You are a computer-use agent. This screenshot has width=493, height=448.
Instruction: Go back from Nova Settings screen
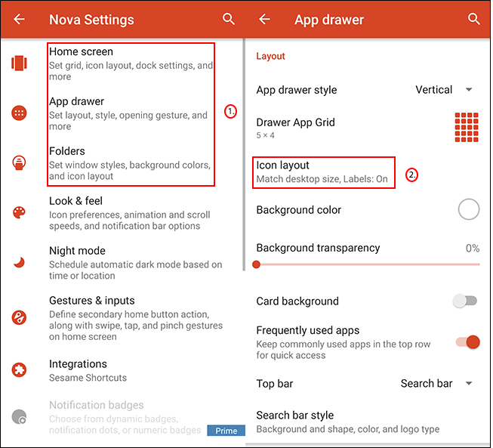tap(19, 20)
